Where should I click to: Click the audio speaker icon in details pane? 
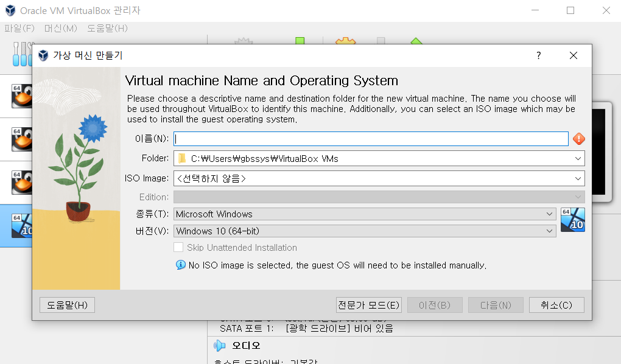219,345
